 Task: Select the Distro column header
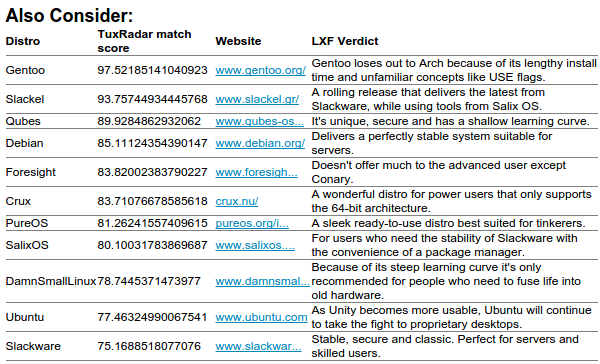pos(23,41)
